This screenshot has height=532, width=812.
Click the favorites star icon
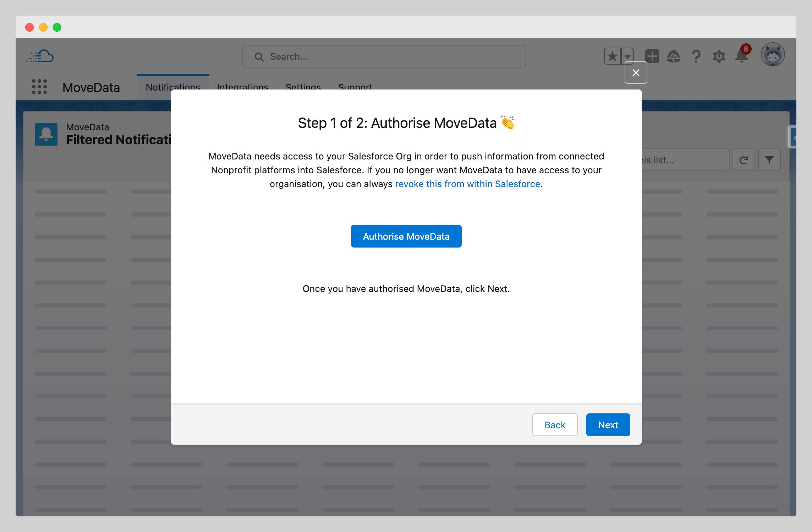(613, 56)
